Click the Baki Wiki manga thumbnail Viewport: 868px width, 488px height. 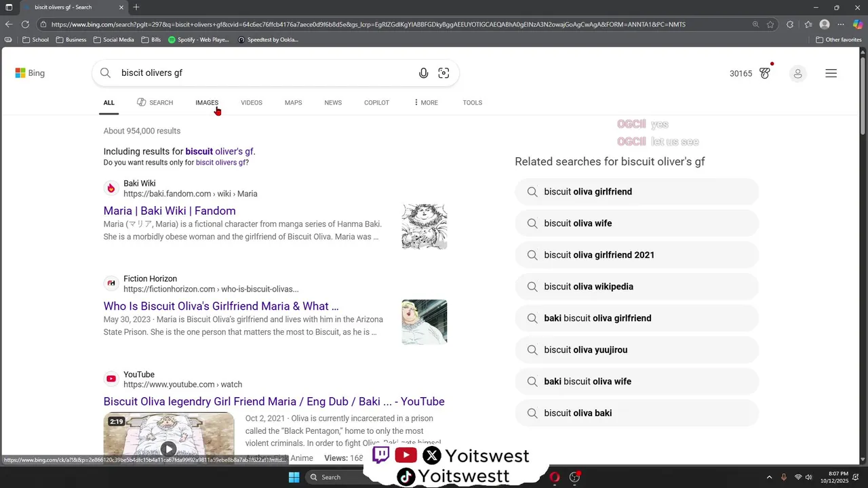(425, 226)
